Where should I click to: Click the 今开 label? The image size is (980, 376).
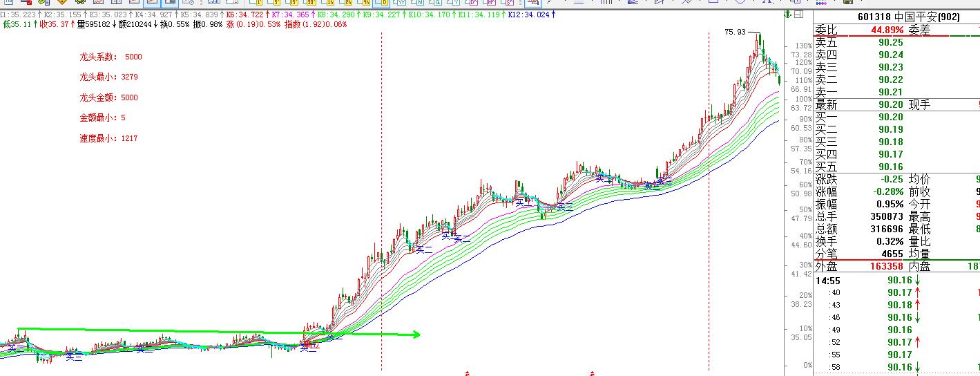pos(919,204)
